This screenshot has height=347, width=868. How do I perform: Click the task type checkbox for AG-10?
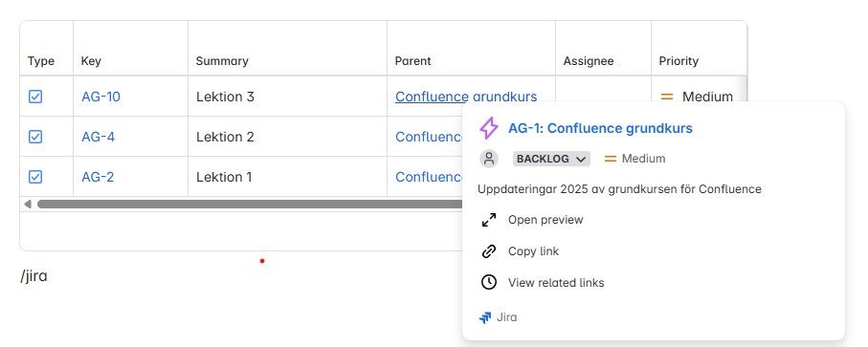(x=35, y=97)
